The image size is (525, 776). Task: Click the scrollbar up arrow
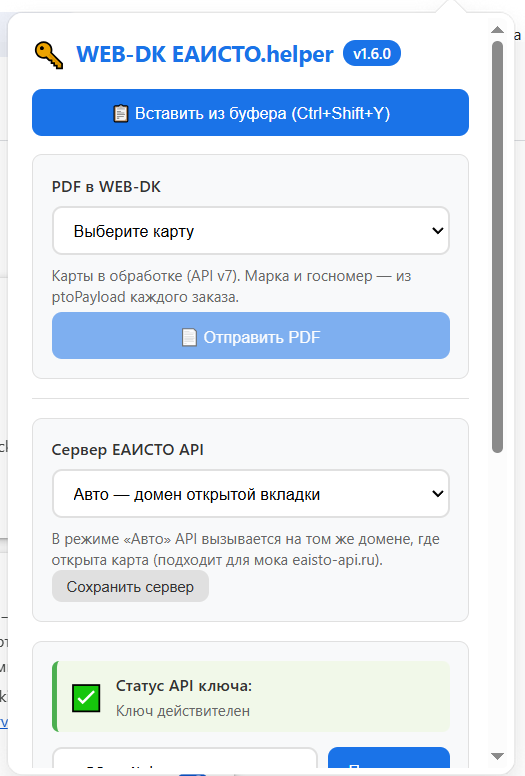[497, 30]
